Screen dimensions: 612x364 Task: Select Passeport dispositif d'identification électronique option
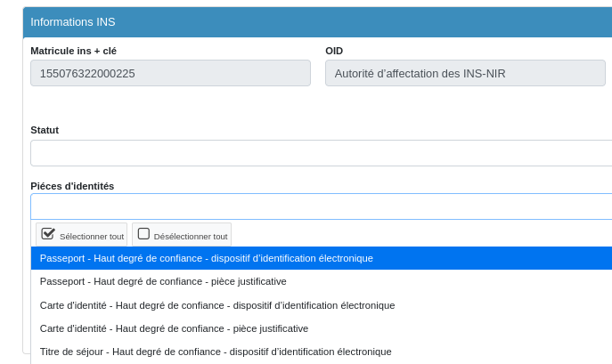322,258
